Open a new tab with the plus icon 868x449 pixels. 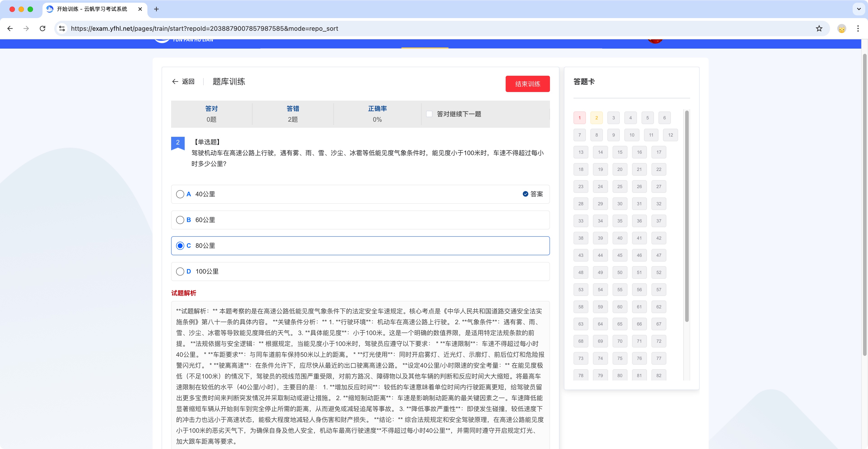[x=156, y=9]
